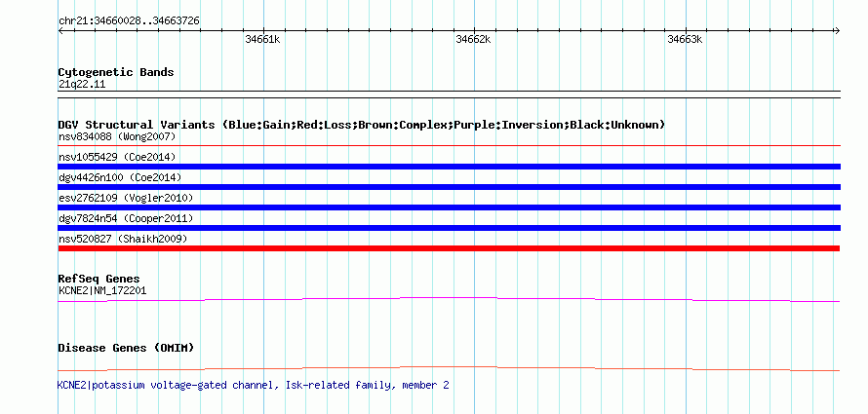
Task: Select the 21q22.11 band label
Action: tap(82, 85)
